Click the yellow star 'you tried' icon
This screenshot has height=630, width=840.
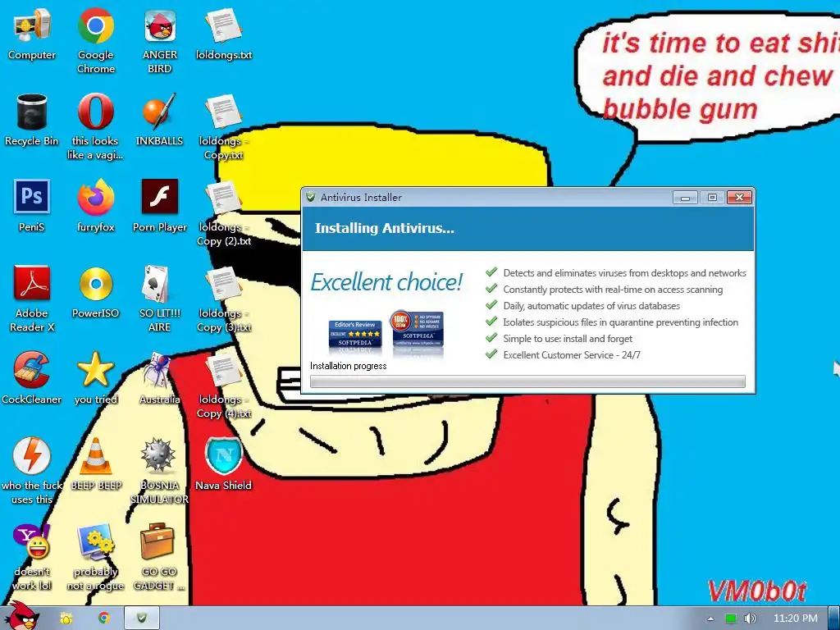point(95,377)
